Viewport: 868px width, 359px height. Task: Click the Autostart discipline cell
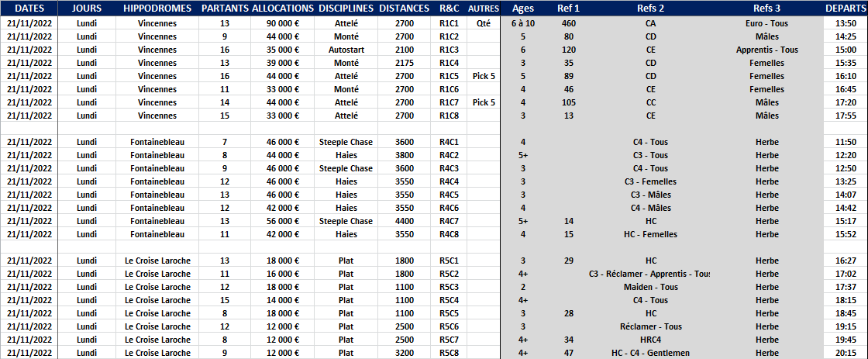coord(346,50)
